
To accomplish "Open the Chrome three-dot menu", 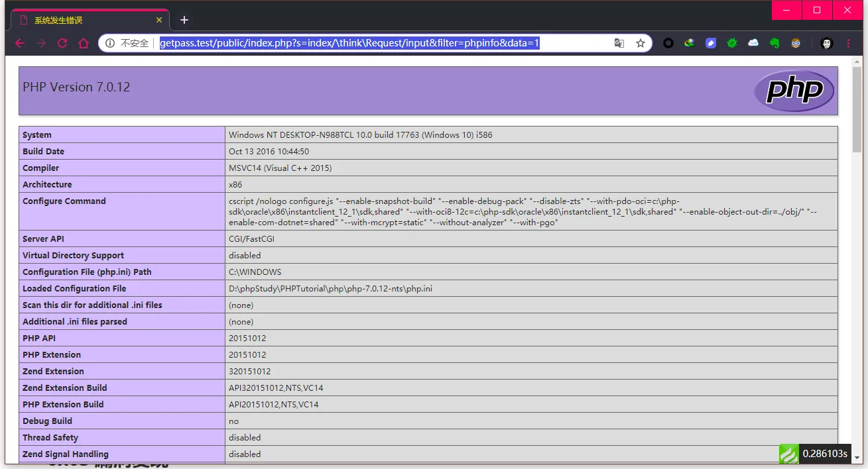I will pyautogui.click(x=848, y=43).
